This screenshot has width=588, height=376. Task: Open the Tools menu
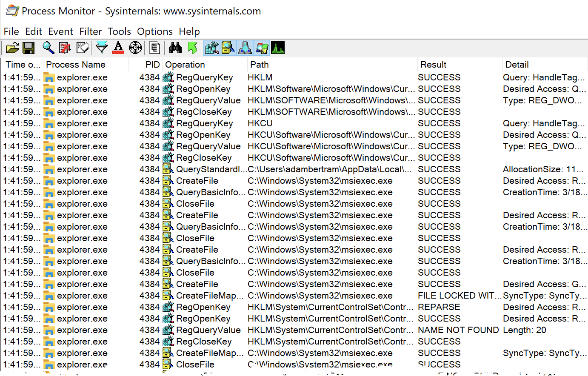pyautogui.click(x=119, y=31)
